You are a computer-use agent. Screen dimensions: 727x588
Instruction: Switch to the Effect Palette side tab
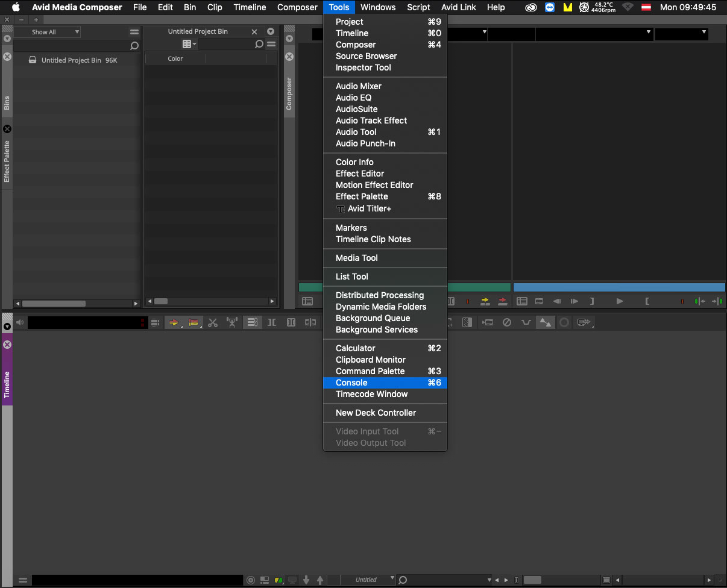[x=7, y=161]
